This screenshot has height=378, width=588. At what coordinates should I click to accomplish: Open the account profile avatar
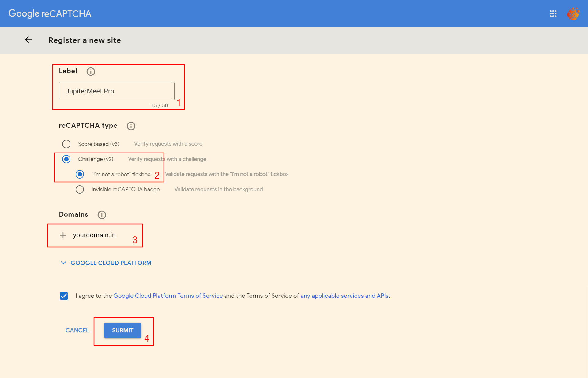pos(573,13)
